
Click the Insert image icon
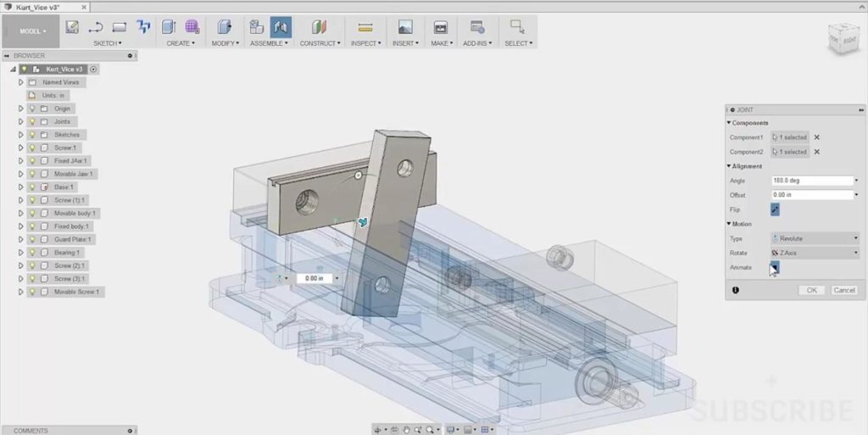tap(405, 26)
